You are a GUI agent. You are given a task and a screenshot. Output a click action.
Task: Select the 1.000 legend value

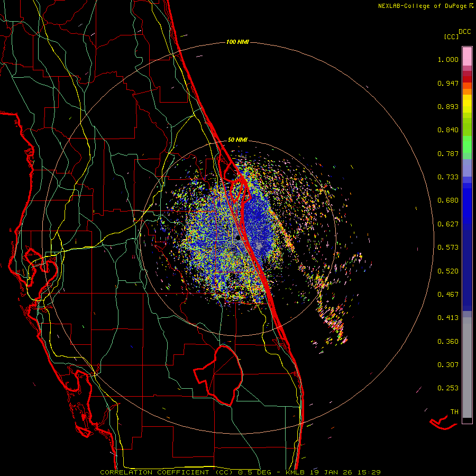click(x=448, y=59)
